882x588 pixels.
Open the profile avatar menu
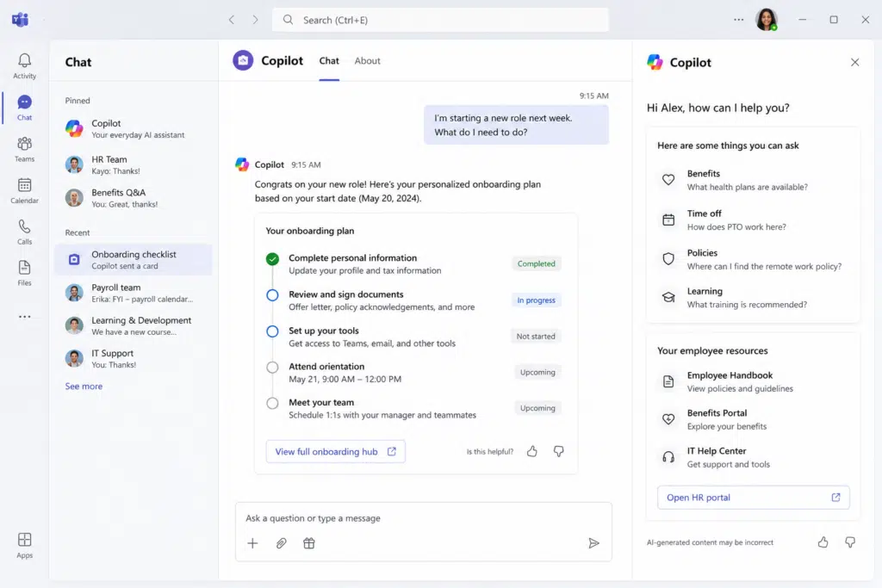766,20
